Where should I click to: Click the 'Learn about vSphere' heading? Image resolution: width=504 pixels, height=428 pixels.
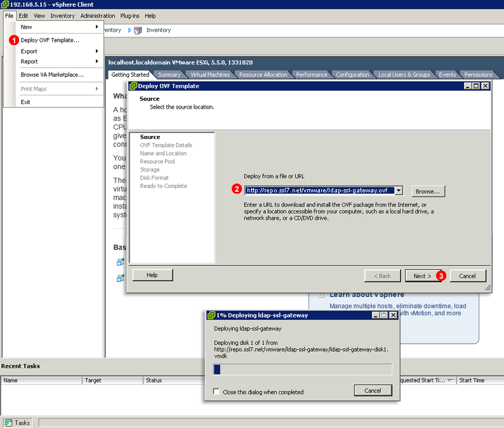coord(367,295)
